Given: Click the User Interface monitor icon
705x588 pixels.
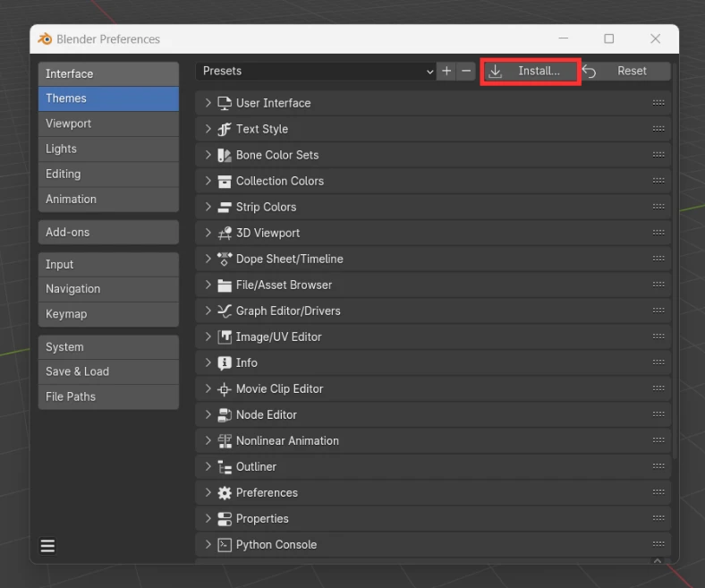Looking at the screenshot, I should [x=225, y=104].
